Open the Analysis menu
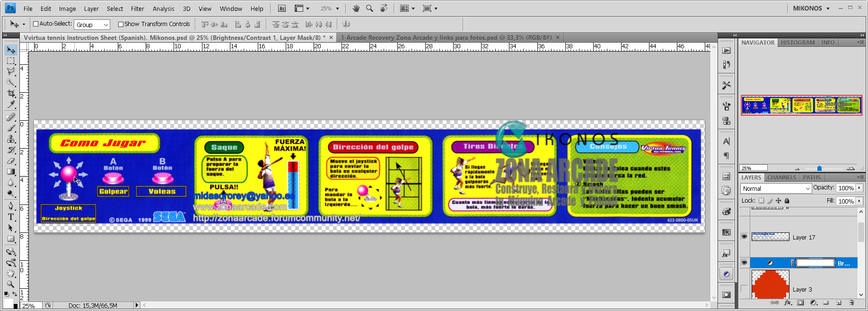 [x=163, y=9]
